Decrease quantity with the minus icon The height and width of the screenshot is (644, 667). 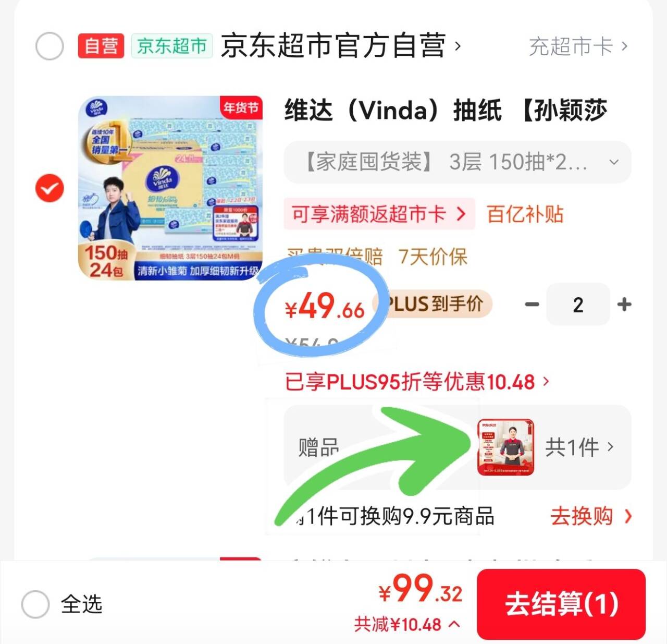(532, 305)
